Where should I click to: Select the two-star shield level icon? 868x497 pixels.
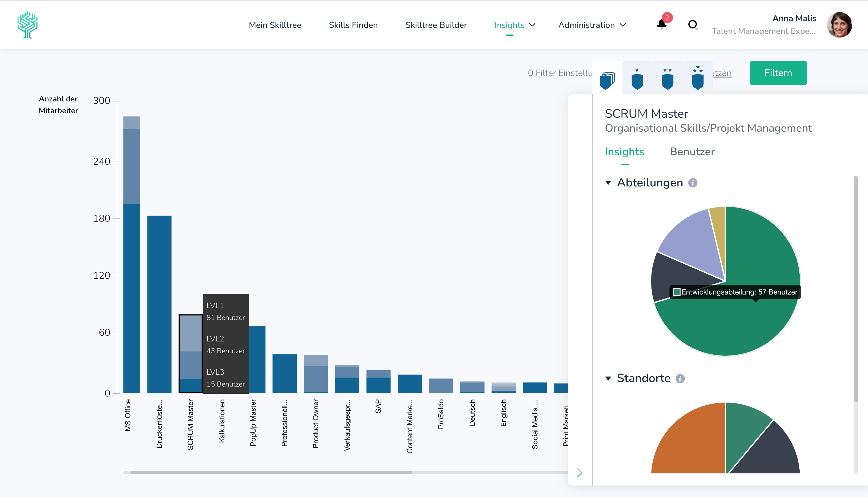click(x=667, y=80)
